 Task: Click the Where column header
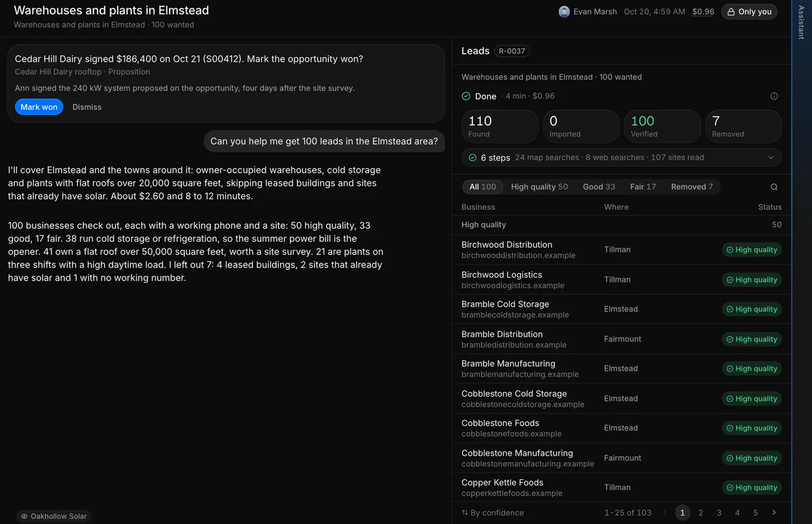tap(616, 207)
